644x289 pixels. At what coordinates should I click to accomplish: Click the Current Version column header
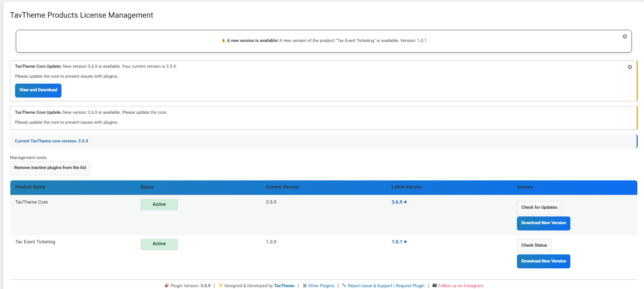(x=282, y=187)
